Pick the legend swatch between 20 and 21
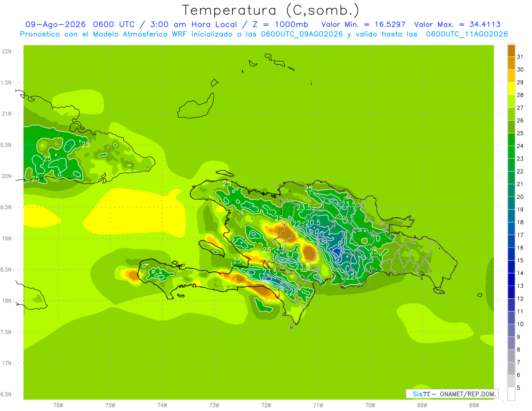532x411 pixels. pyautogui.click(x=511, y=190)
